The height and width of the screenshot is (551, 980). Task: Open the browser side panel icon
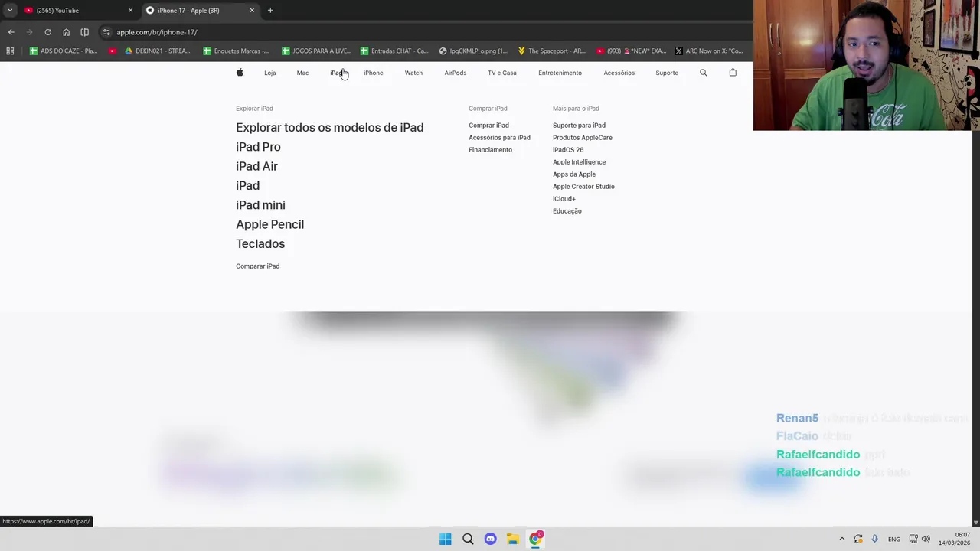pyautogui.click(x=84, y=32)
